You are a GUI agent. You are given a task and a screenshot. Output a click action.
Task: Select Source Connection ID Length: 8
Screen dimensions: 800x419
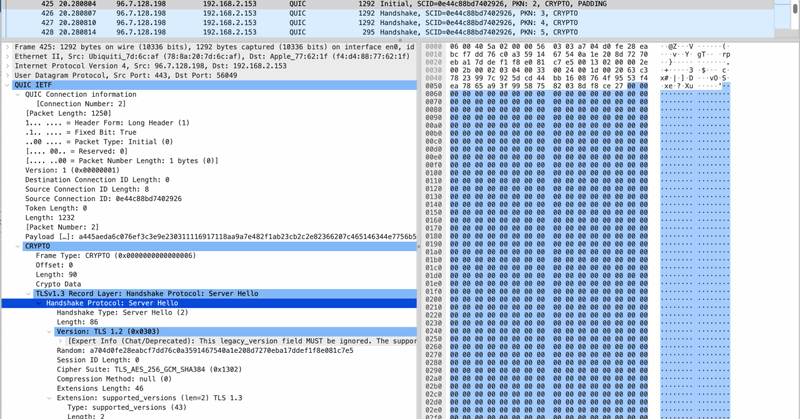(x=87, y=189)
